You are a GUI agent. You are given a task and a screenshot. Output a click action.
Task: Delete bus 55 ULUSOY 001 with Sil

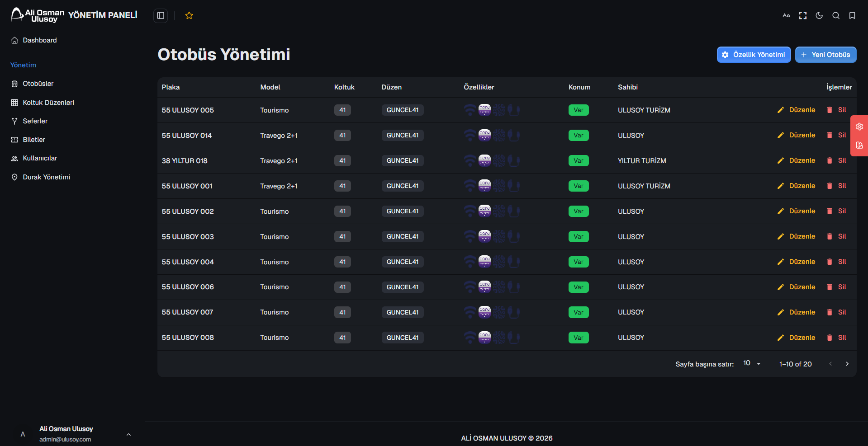click(836, 186)
